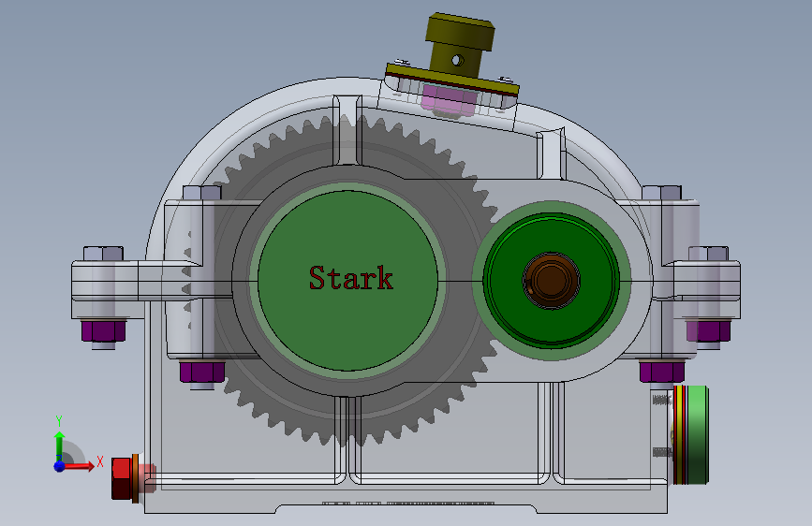Select the pink part under inspection cover
Image resolution: width=812 pixels, height=526 pixels.
click(449, 100)
